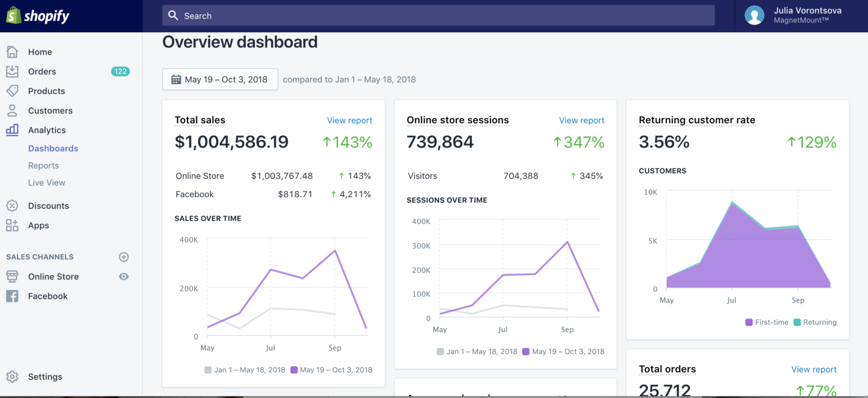Click the Overview dashboard heading
The height and width of the screenshot is (398, 868).
pyautogui.click(x=240, y=42)
